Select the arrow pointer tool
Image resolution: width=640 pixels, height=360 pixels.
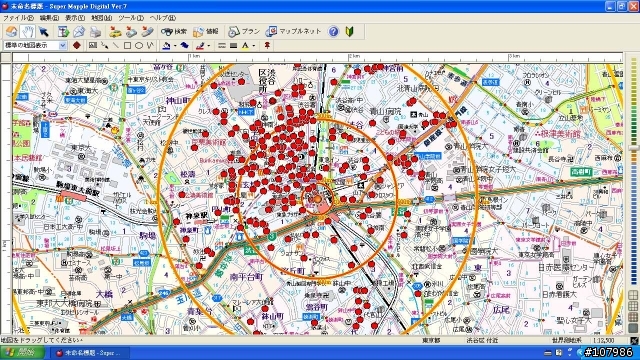(x=44, y=31)
